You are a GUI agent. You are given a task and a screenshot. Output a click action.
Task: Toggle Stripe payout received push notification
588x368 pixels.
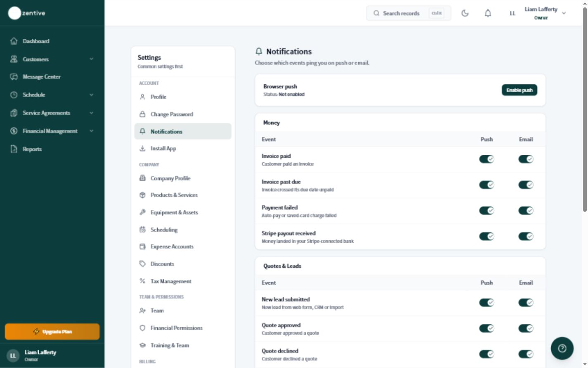(486, 236)
